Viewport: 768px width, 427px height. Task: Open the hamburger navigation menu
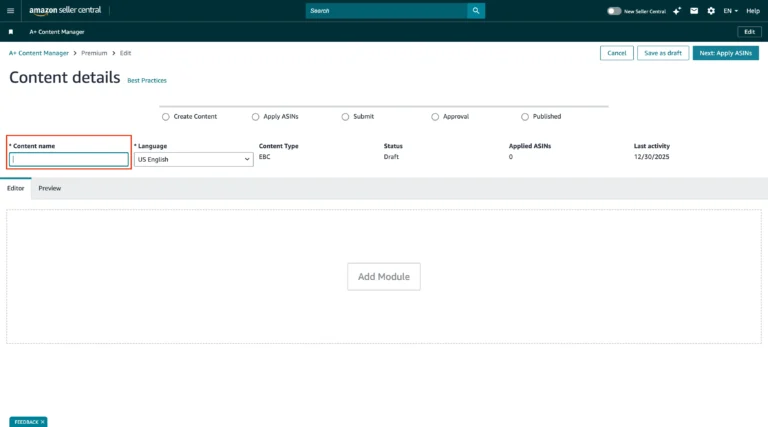tap(11, 10)
